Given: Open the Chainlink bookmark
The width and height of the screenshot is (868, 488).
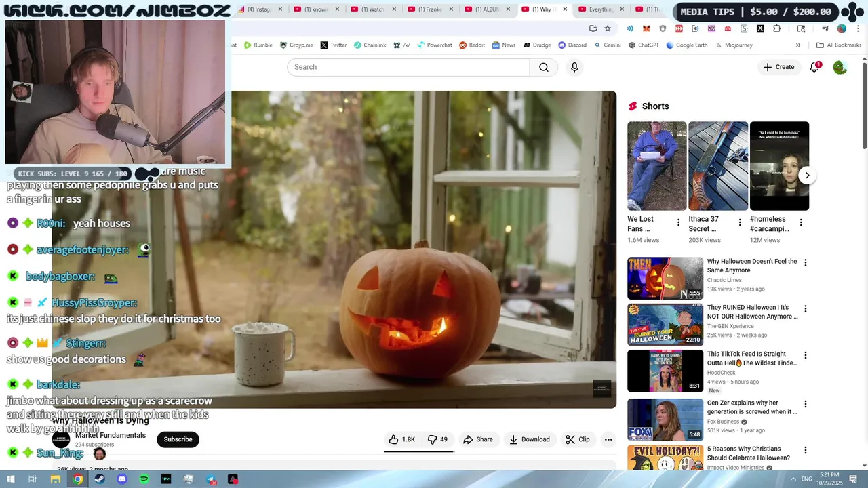Looking at the screenshot, I should click(x=370, y=45).
